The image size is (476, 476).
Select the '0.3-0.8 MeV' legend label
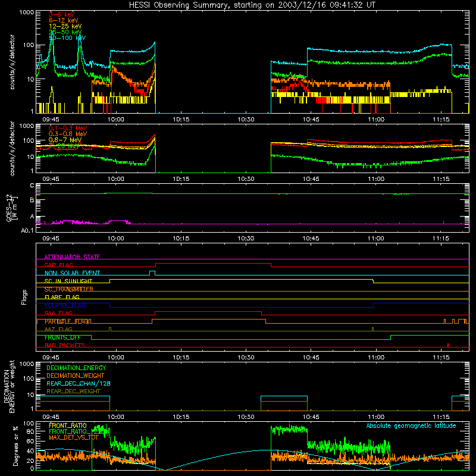click(x=68, y=134)
